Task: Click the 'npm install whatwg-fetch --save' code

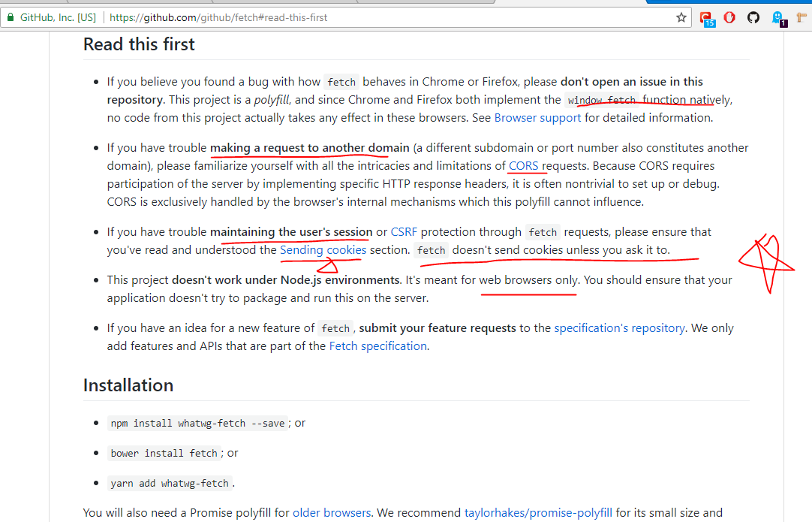Action: pyautogui.click(x=197, y=423)
